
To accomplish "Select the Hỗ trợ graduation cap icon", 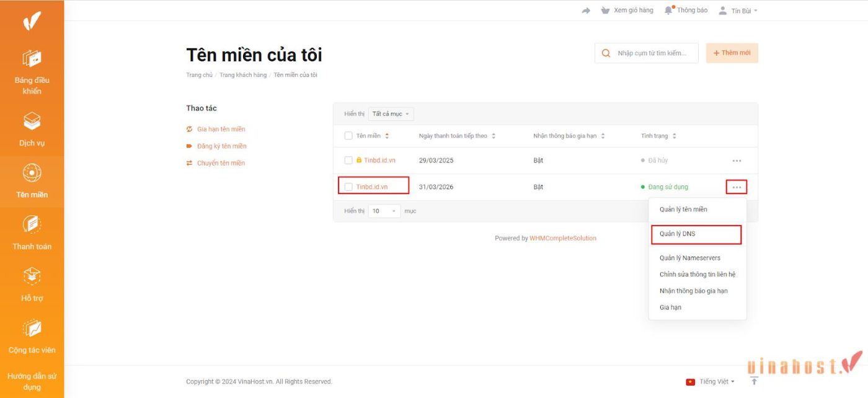I will pyautogui.click(x=32, y=276).
